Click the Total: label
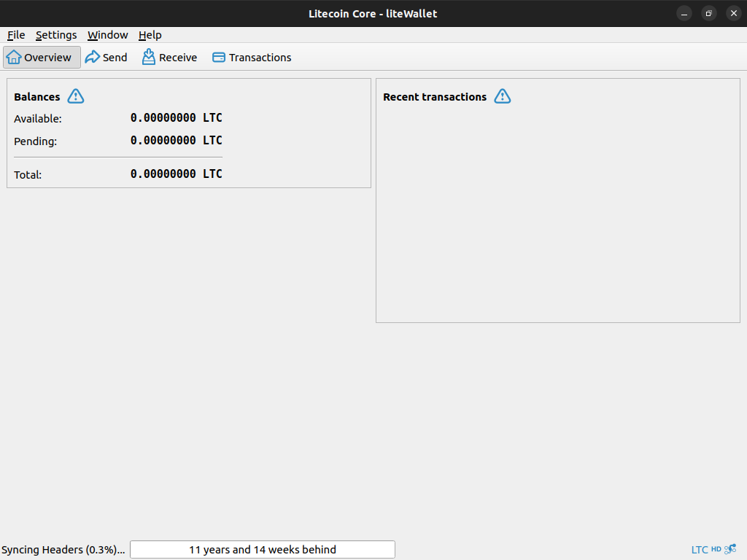 tap(28, 175)
